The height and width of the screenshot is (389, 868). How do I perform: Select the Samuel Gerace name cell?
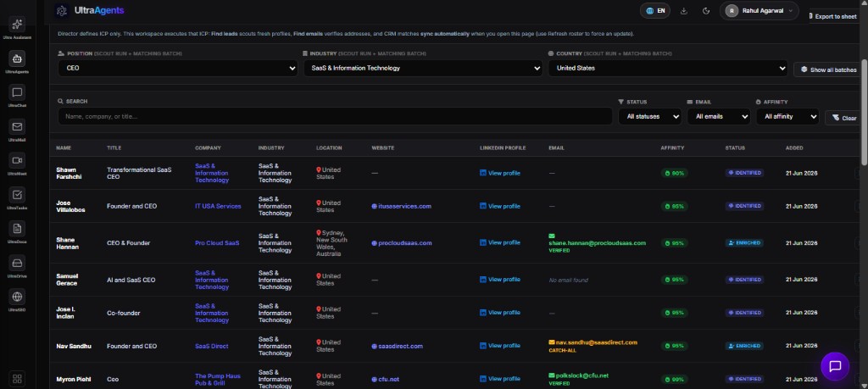[x=67, y=280]
